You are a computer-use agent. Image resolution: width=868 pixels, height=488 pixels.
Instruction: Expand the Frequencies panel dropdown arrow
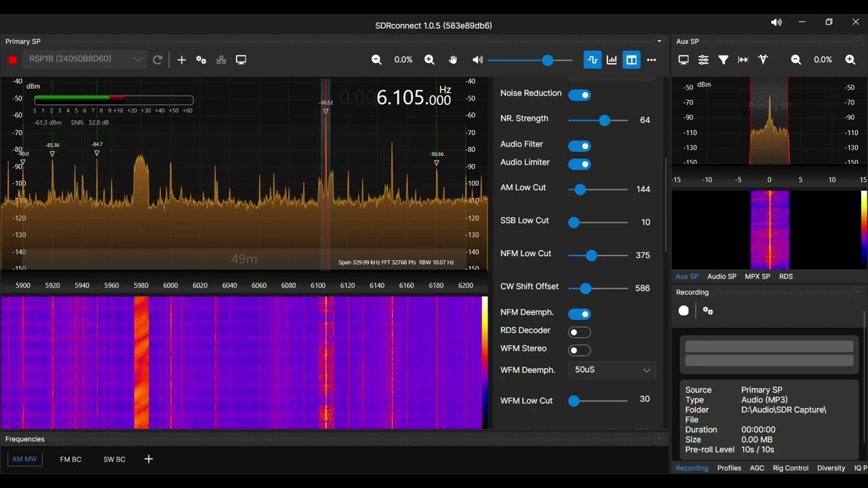(x=659, y=439)
